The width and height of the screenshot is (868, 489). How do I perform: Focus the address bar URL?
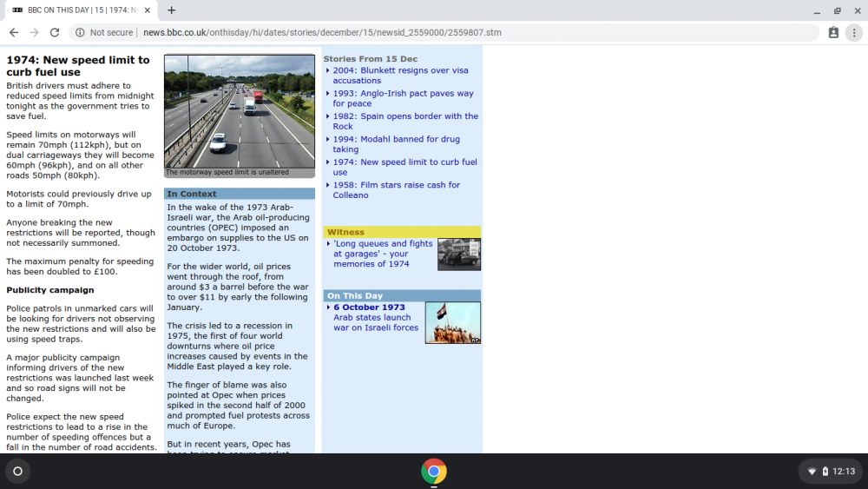tap(322, 33)
